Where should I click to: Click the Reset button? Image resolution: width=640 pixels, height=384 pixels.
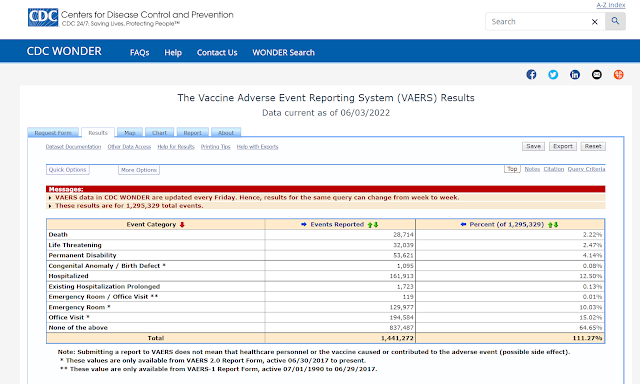(x=593, y=146)
